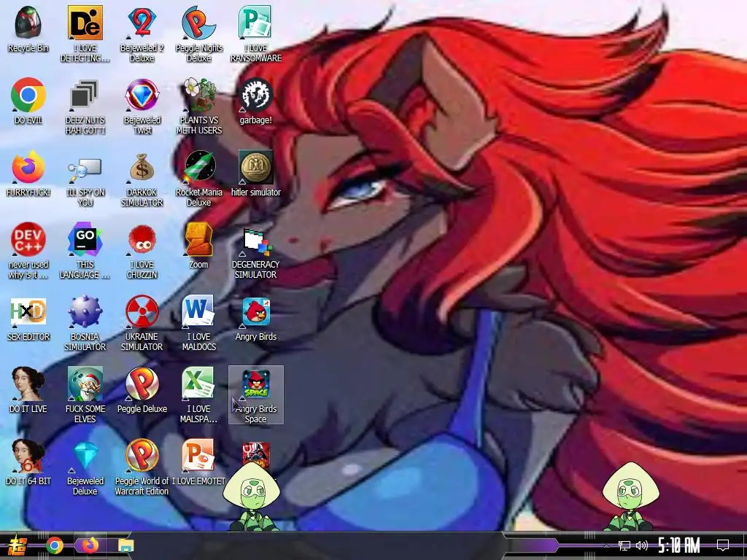Screen dimensions: 747x560
Task: Click the Santa elf bowling game icon
Action: coord(85,384)
